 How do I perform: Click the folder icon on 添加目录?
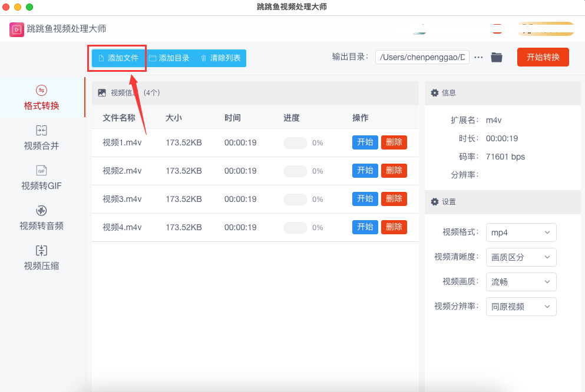[152, 58]
